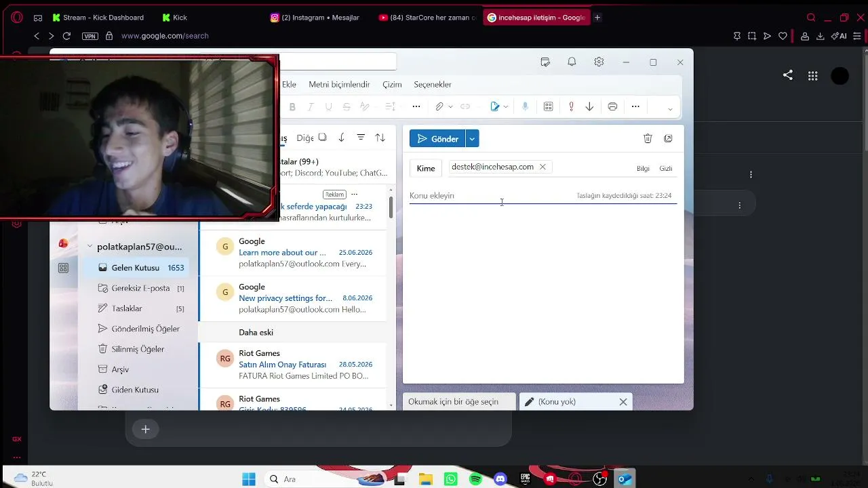This screenshot has height=488, width=868.
Task: Remove the destek@incehesap.com recipient
Action: (542, 167)
